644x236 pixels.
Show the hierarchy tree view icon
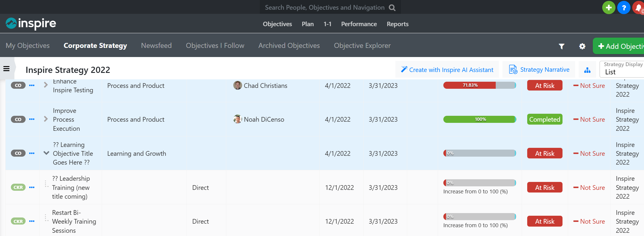tap(587, 70)
